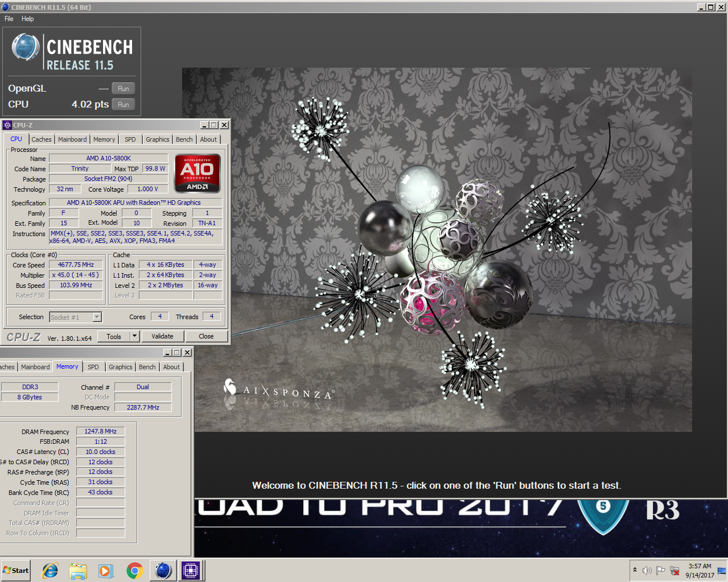The height and width of the screenshot is (582, 728).
Task: Run the OpenGL benchmark test
Action: 124,88
